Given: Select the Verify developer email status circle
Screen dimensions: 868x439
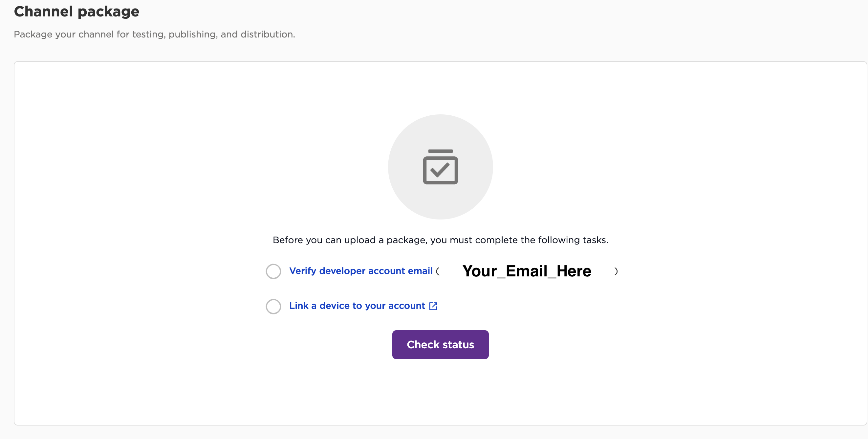Looking at the screenshot, I should [x=273, y=271].
